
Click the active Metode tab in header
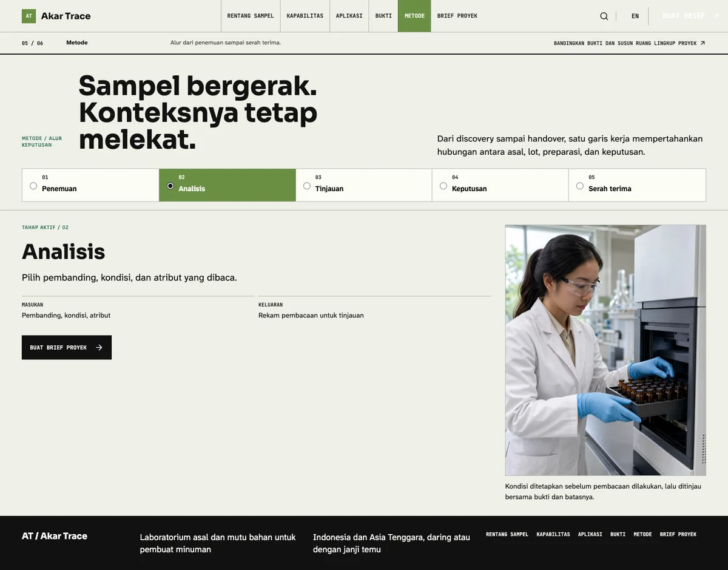click(414, 16)
